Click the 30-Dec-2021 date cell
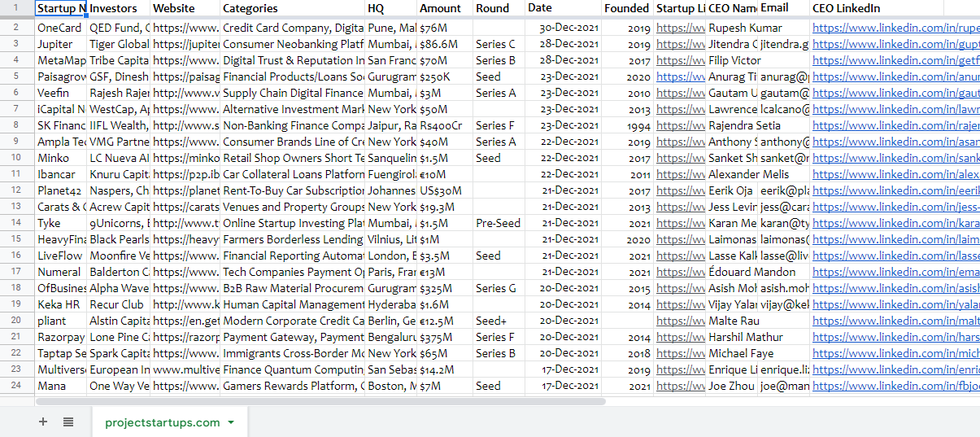Screen dimensions: 980x437 pos(563,28)
